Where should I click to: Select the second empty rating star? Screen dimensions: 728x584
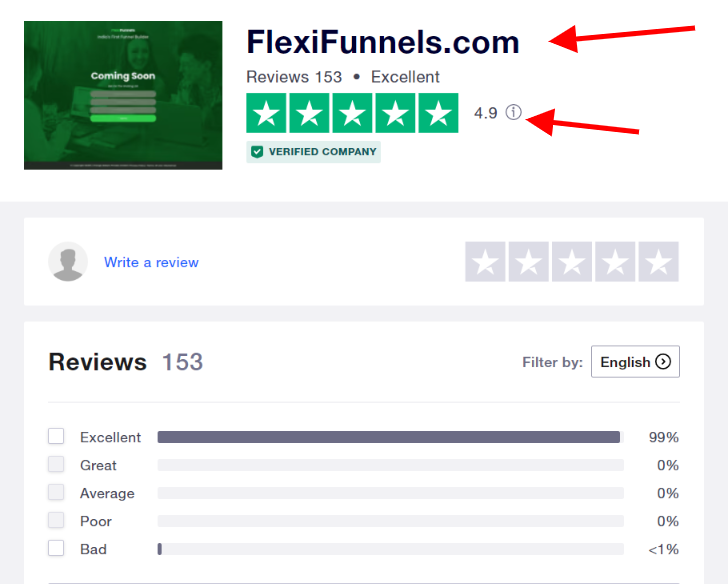point(528,261)
